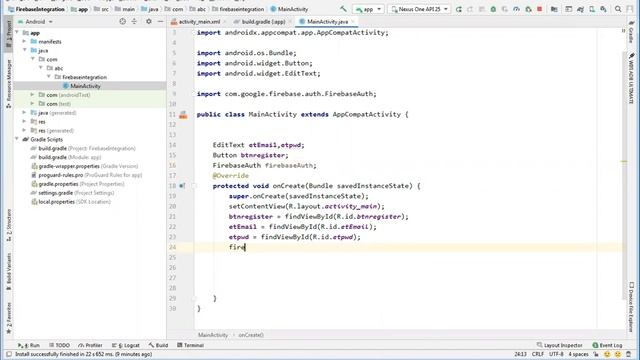Open the Layout Inspector
This screenshot has width=640, height=360.
(559, 345)
